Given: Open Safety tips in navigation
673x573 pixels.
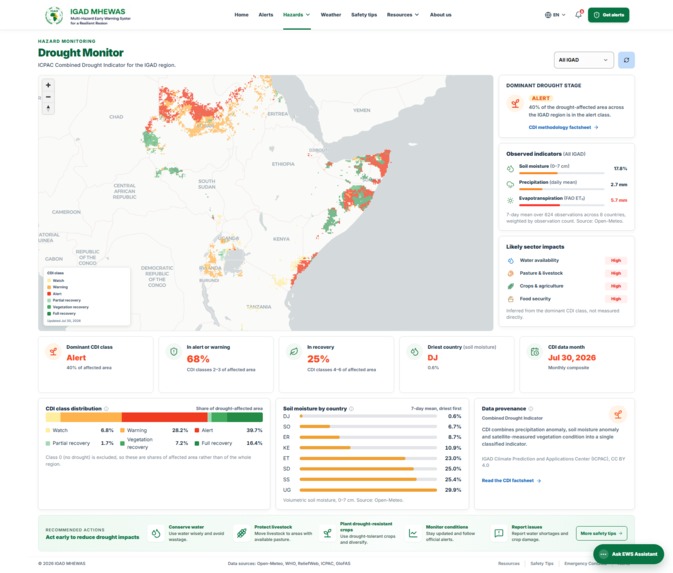Looking at the screenshot, I should click(x=364, y=15).
